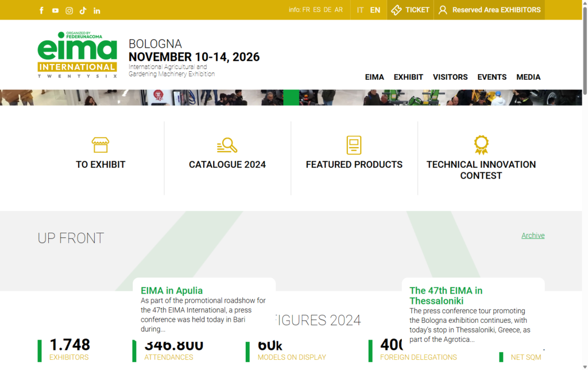Click the Instagram icon in header

(69, 10)
